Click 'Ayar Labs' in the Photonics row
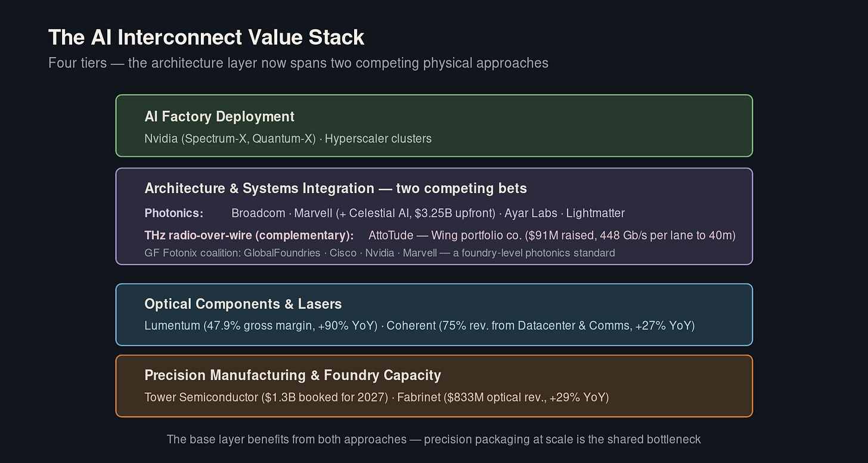The image size is (868, 463). (x=531, y=213)
